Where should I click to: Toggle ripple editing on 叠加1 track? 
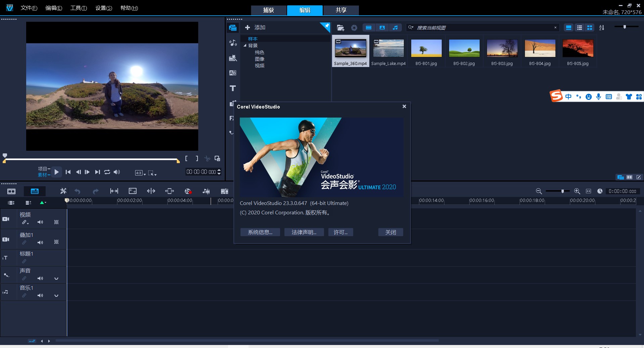(24, 242)
